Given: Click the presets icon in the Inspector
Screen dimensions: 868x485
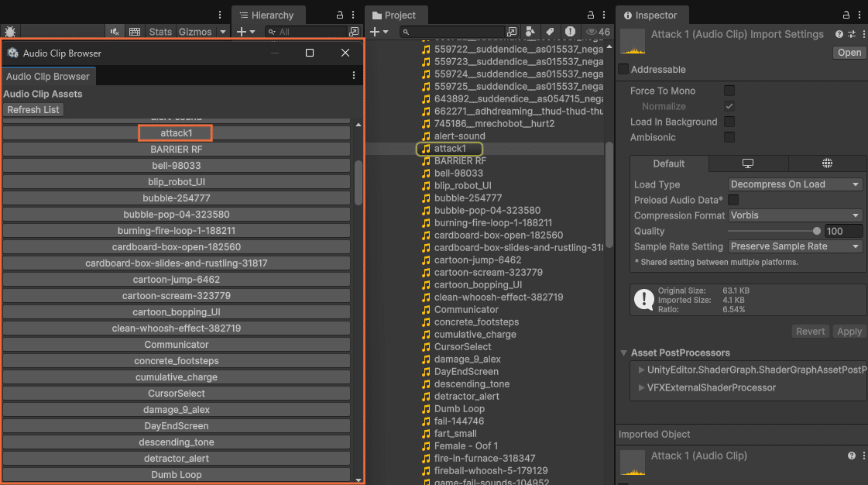Looking at the screenshot, I should pos(851,33).
